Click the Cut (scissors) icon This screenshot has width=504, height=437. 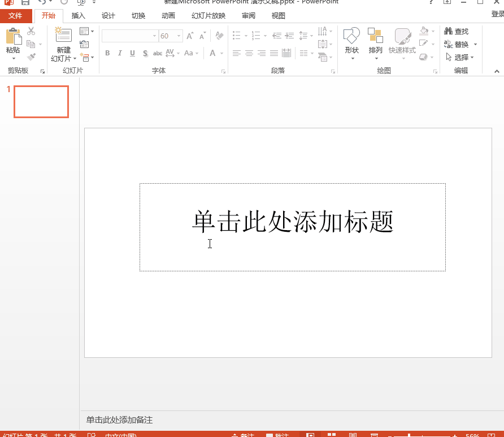click(x=32, y=31)
